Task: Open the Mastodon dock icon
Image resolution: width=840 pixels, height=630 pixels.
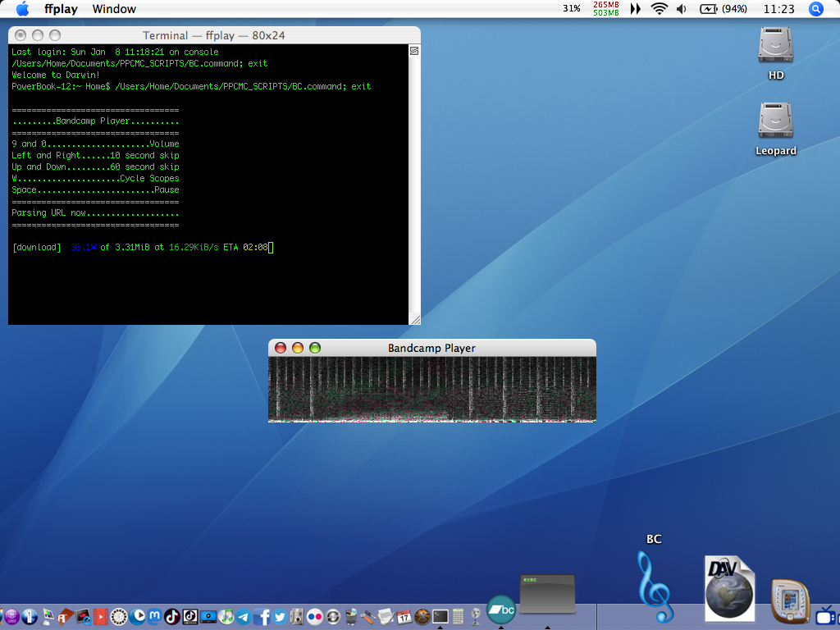Action: 154,617
